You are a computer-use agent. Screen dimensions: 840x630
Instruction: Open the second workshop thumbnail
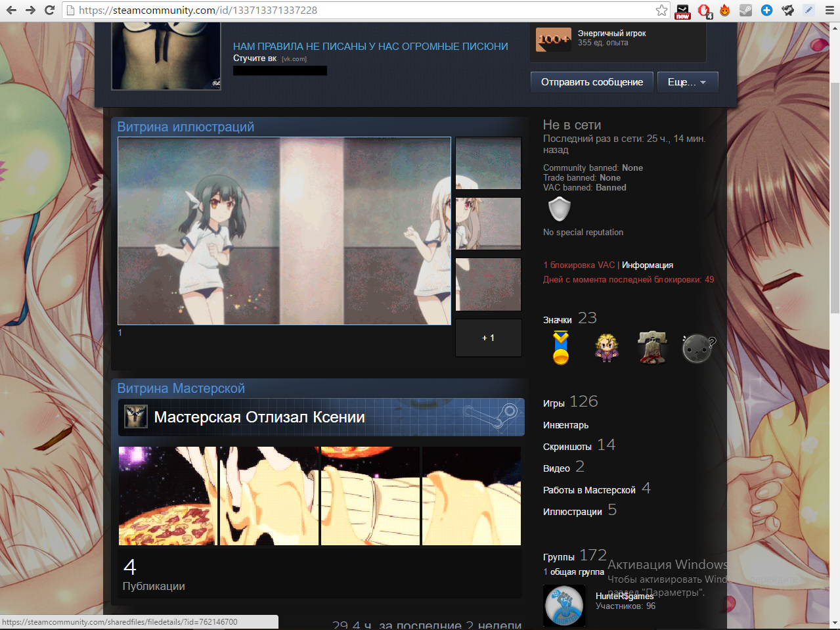269,496
